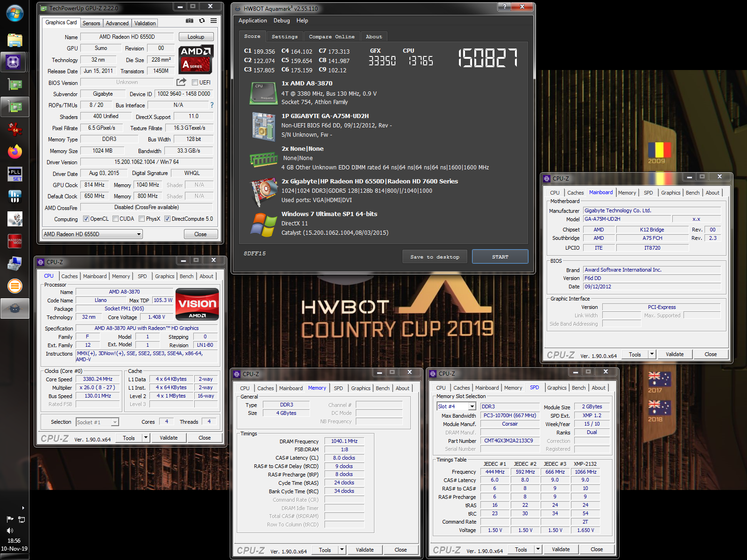Click the graphics card icon in Aquamark
Image resolution: width=747 pixels, height=560 pixels.
[264, 191]
